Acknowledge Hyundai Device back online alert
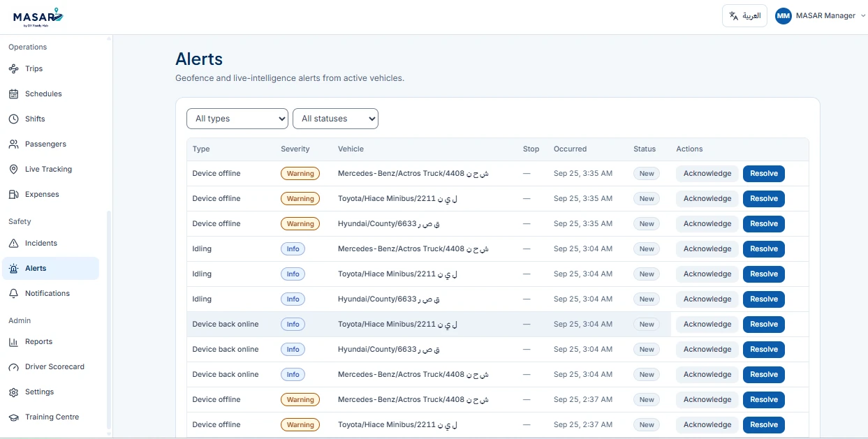The width and height of the screenshot is (868, 439). click(707, 350)
